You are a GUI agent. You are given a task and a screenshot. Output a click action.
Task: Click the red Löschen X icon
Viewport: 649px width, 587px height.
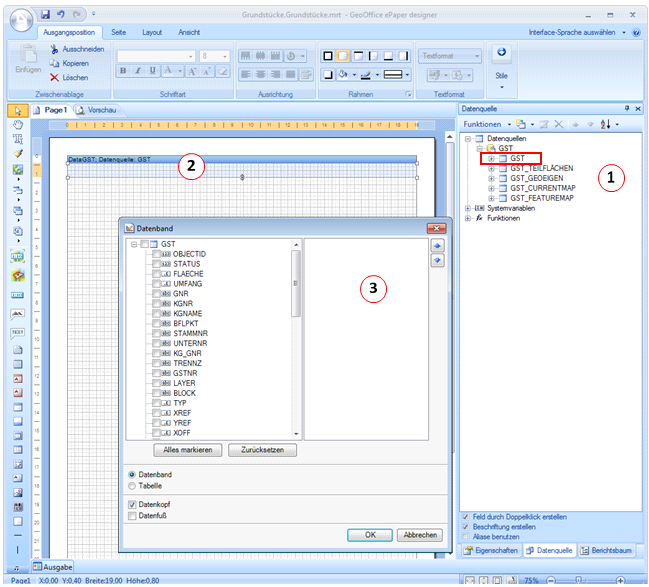55,77
